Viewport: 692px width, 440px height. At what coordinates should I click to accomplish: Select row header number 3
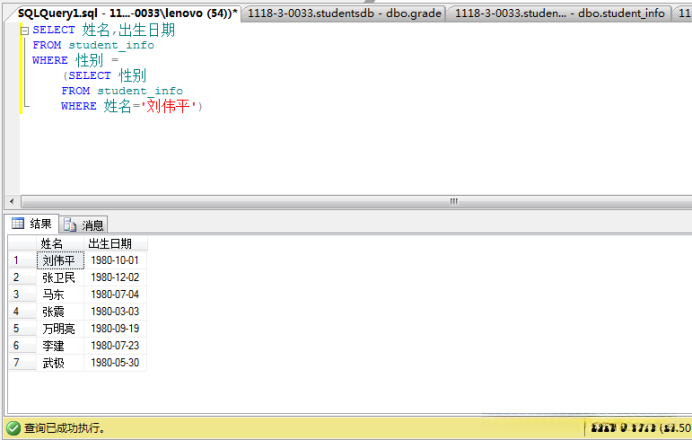[23, 294]
